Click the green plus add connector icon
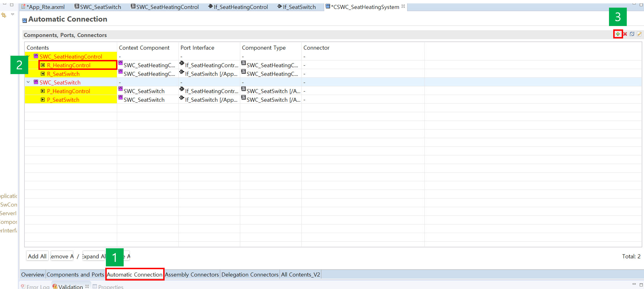This screenshot has width=644, height=289. point(618,34)
